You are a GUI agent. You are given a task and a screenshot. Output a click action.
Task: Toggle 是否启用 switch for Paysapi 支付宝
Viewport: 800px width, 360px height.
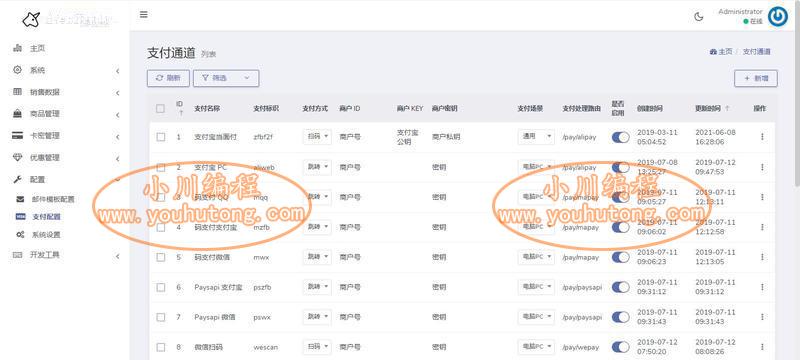(620, 287)
